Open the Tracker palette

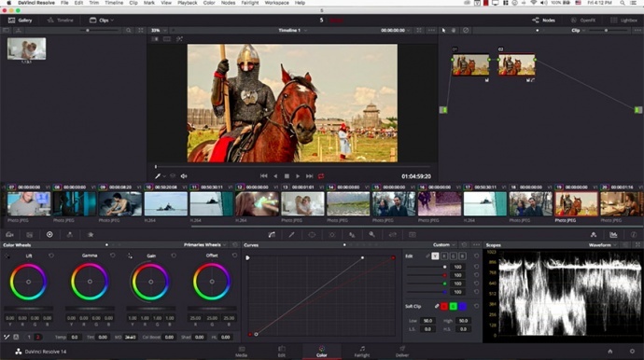click(x=332, y=234)
